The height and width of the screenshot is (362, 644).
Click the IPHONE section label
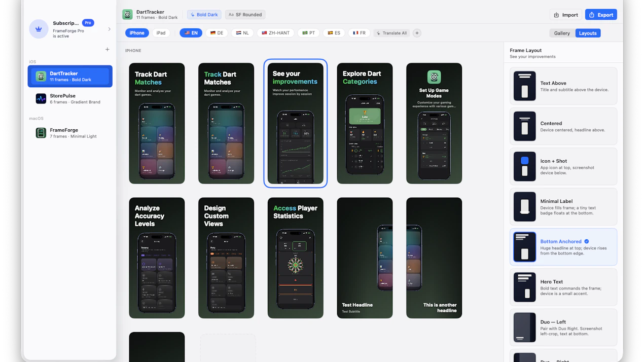point(133,51)
